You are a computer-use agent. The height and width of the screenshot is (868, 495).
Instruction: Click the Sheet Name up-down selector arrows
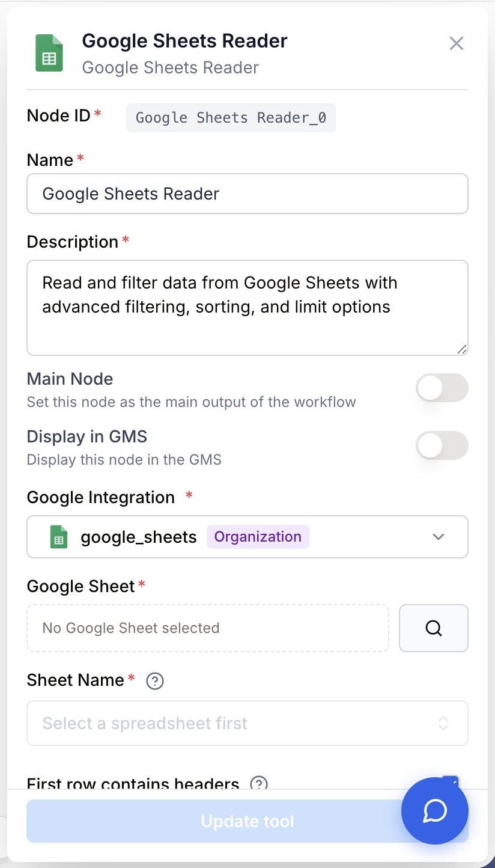(443, 723)
